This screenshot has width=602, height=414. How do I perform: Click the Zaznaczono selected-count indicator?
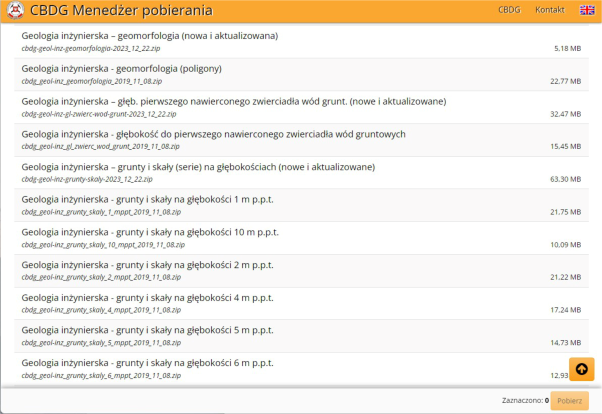point(525,400)
